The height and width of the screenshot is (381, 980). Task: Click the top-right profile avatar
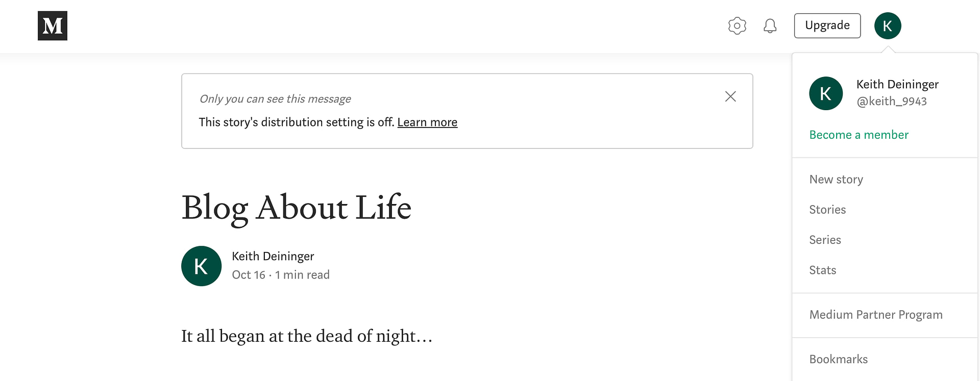coord(888,26)
